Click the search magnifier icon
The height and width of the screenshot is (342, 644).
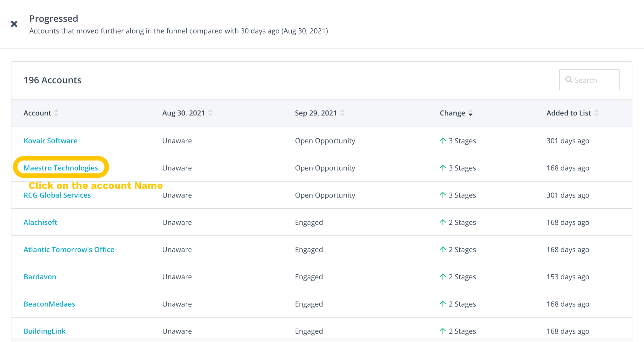coord(569,80)
